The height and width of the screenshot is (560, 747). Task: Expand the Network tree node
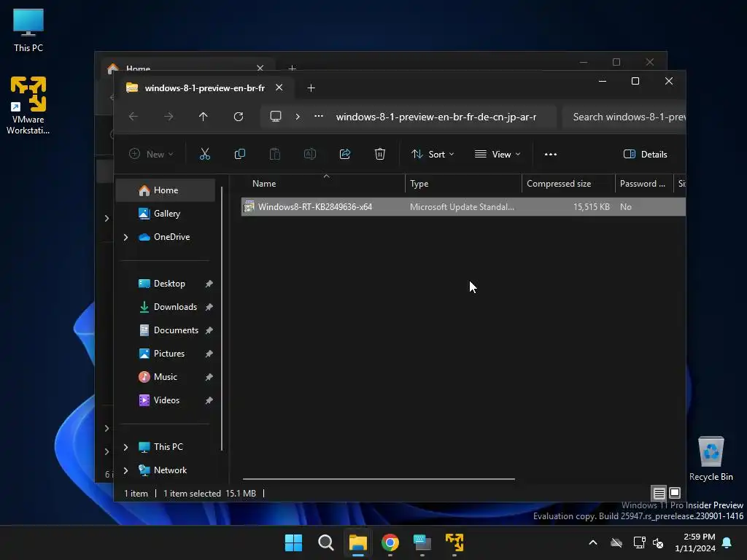[125, 470]
